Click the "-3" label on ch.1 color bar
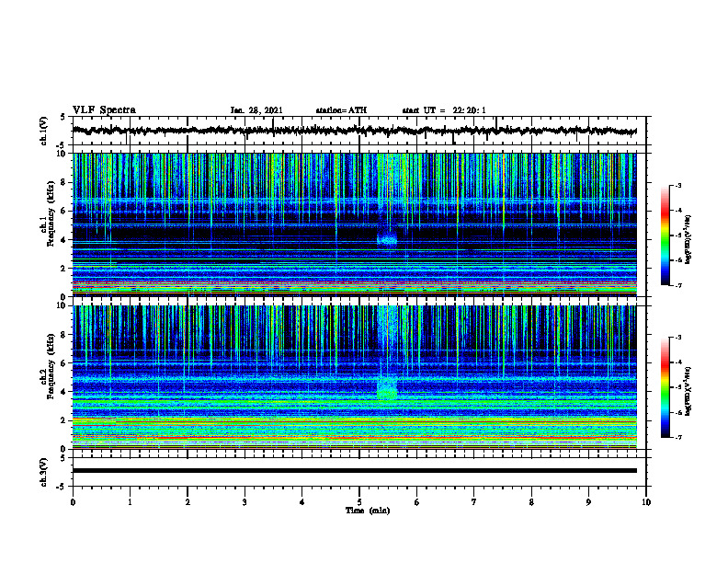 pos(677,185)
